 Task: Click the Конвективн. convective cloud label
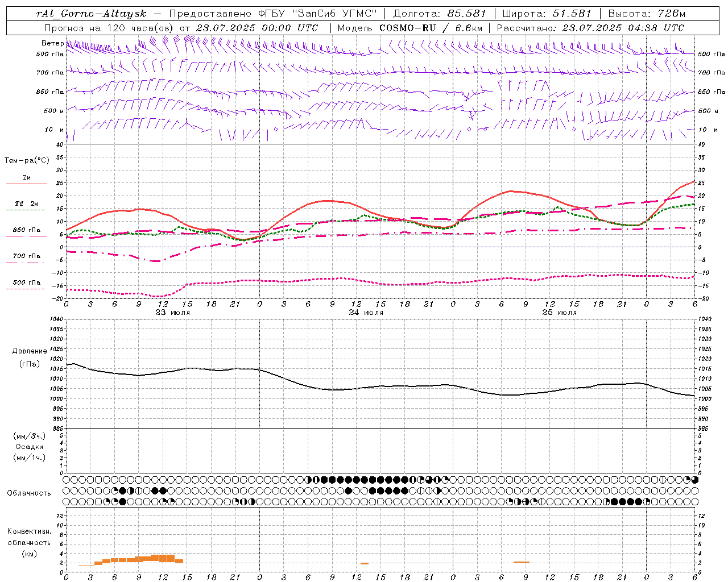pyautogui.click(x=29, y=531)
